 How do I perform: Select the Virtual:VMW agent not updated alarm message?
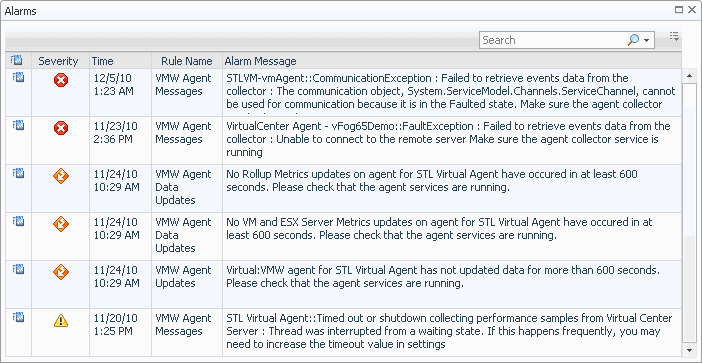tap(443, 277)
